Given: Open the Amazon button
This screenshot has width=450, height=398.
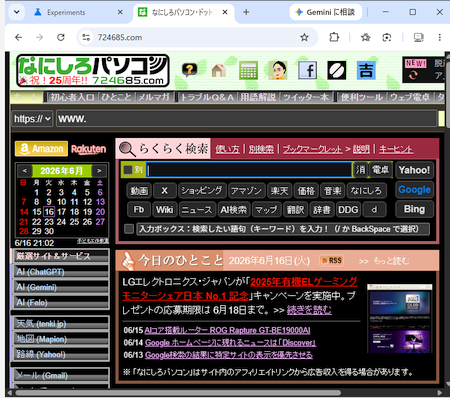Looking at the screenshot, I should click(41, 149).
